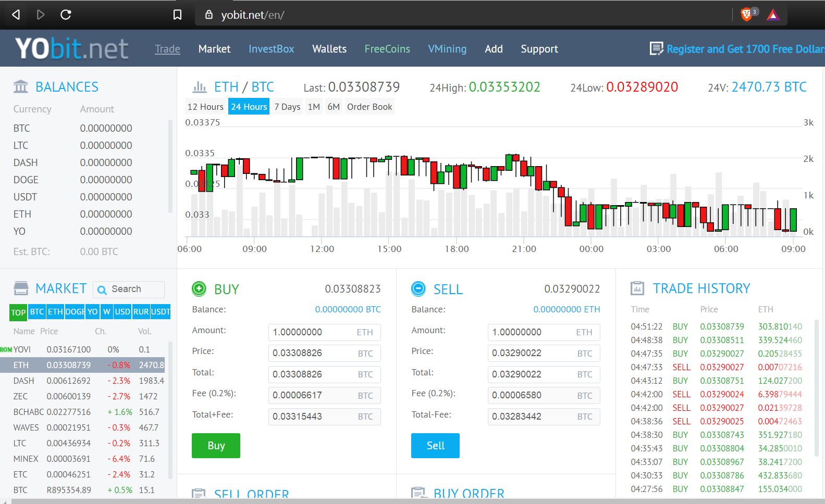Click the register form icon beside the promo

(x=656, y=49)
